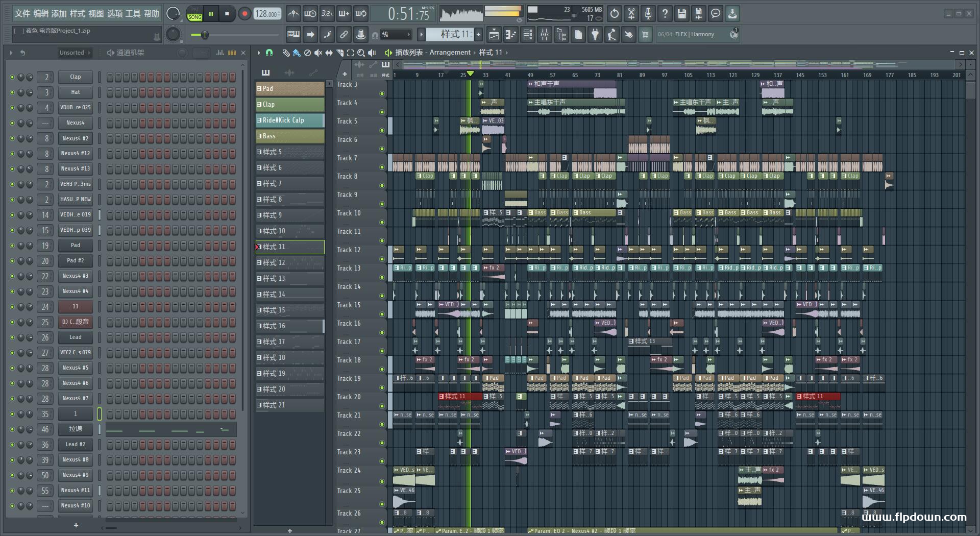Screen dimensions: 980x536
Task: Open the 添加 (Add) menu
Action: pos(59,13)
